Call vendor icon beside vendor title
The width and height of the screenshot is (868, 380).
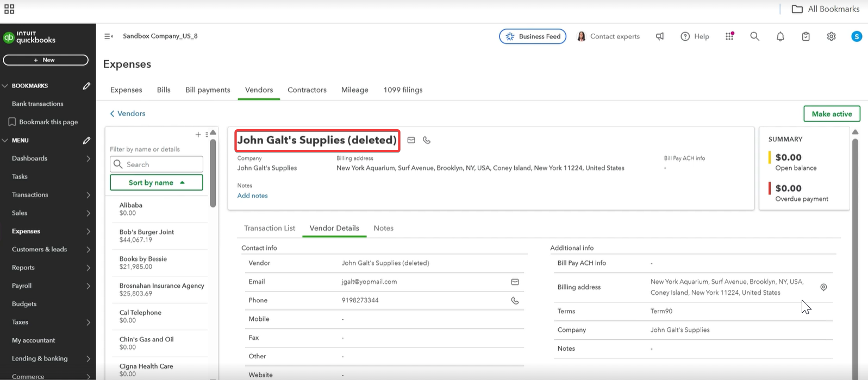(427, 140)
